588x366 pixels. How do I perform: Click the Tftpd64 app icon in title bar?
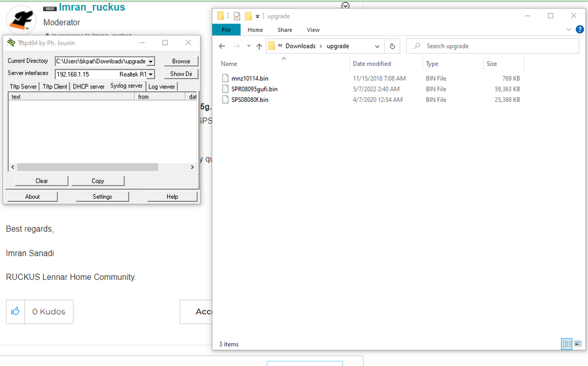11,43
